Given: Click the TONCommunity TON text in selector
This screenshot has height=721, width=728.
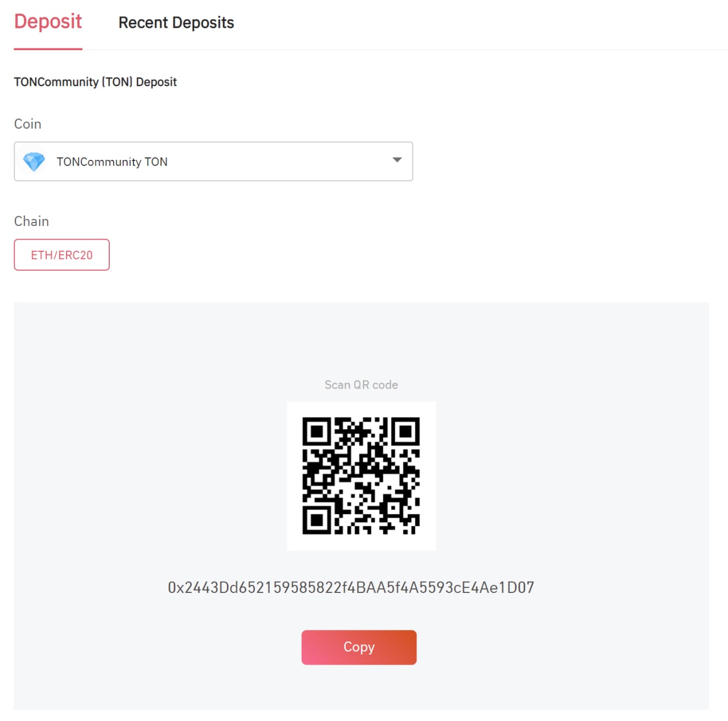Looking at the screenshot, I should click(112, 162).
